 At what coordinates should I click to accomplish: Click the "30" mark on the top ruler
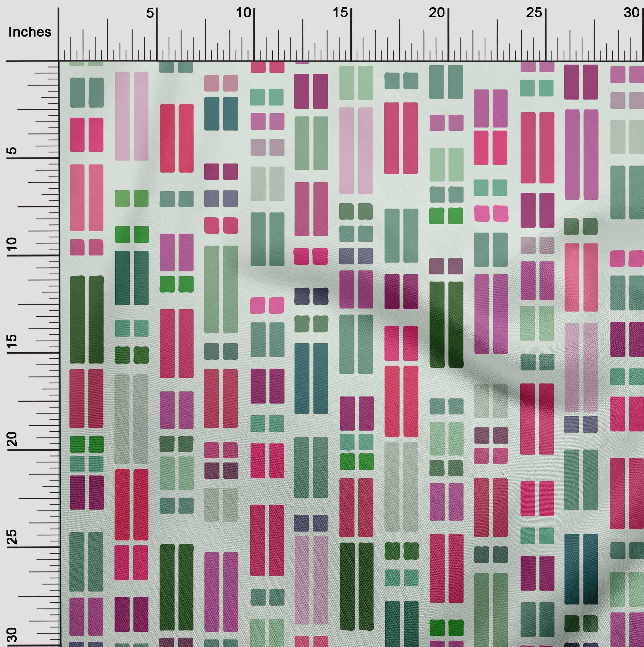click(631, 13)
